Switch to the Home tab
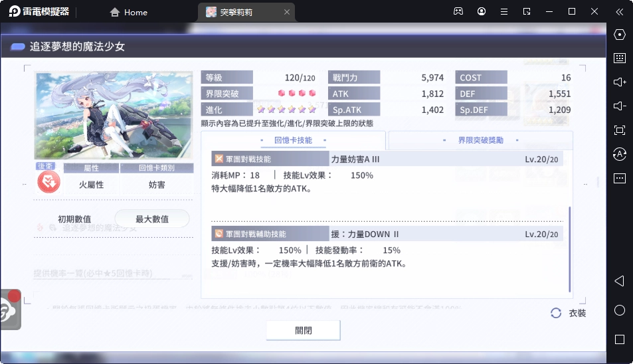 tap(128, 13)
